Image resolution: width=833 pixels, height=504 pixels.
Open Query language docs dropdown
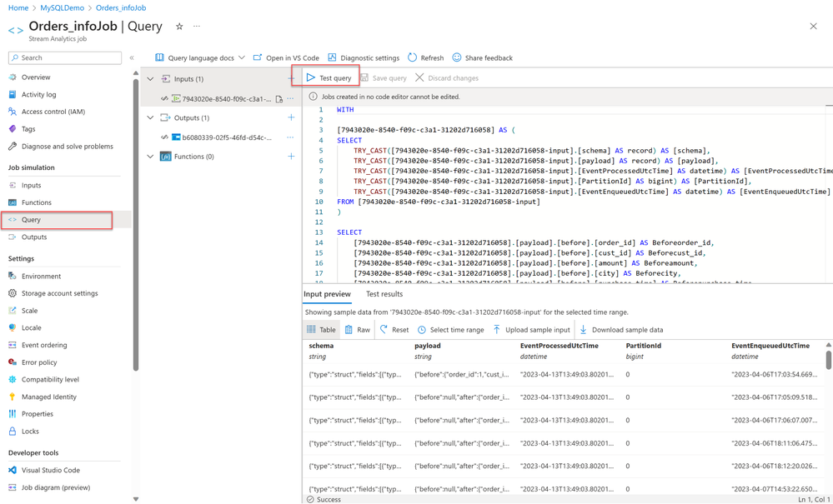200,57
